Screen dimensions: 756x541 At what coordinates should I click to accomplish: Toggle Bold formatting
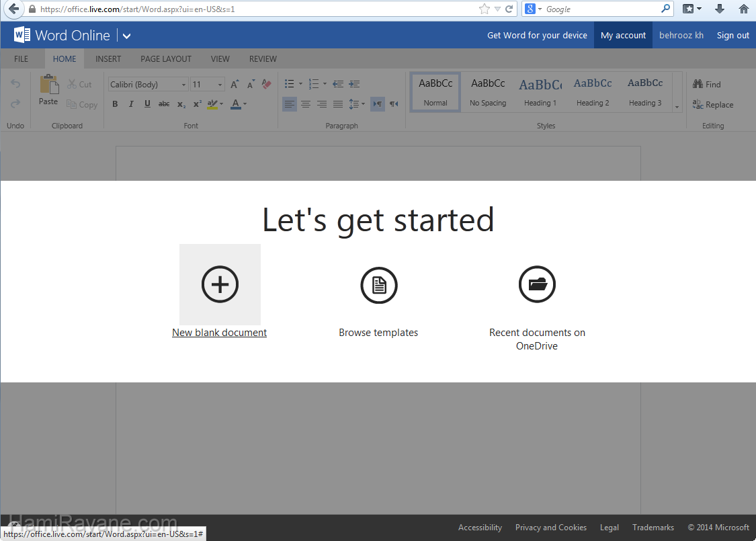coord(115,103)
